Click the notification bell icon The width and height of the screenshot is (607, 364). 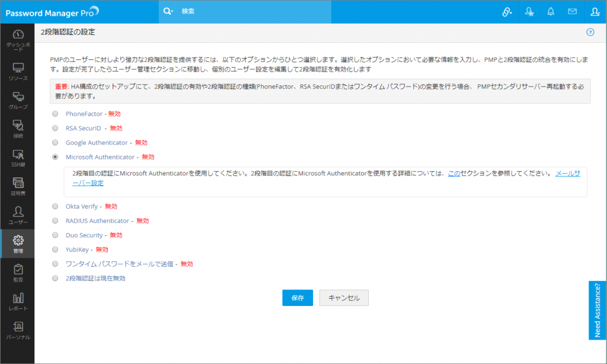(x=551, y=11)
